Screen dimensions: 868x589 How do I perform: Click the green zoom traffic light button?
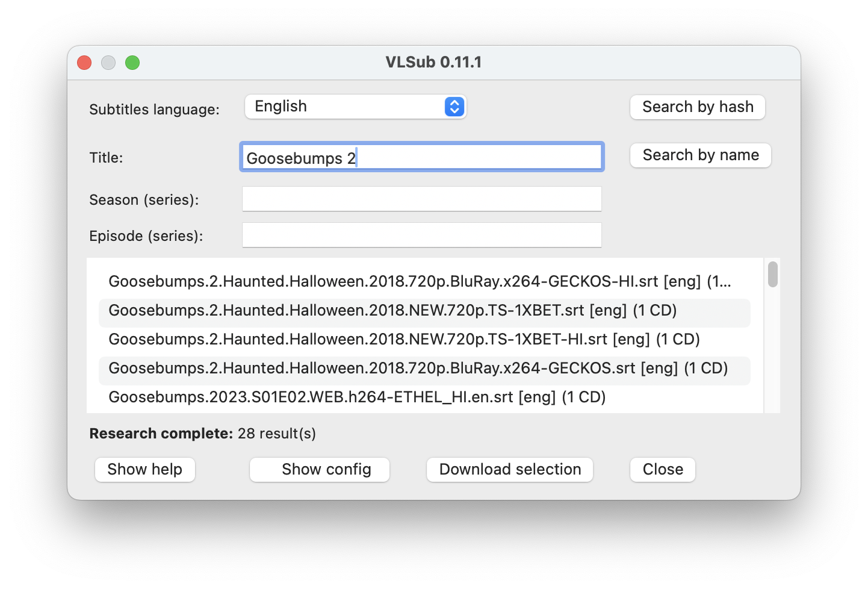tap(132, 62)
